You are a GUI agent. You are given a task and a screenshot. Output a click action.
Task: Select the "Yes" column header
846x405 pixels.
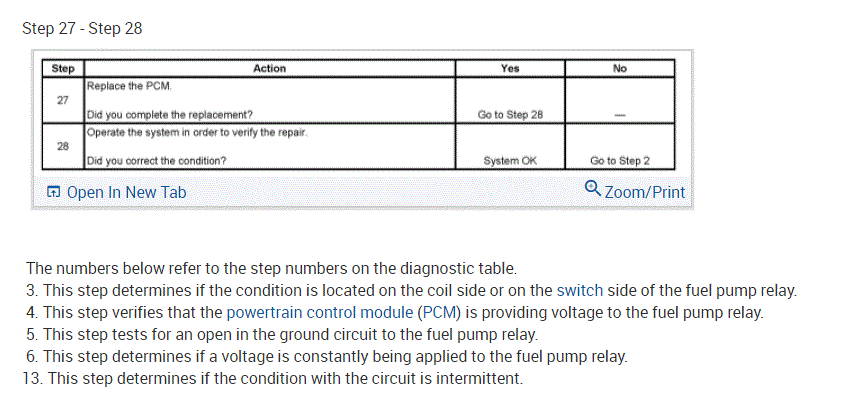(x=509, y=68)
